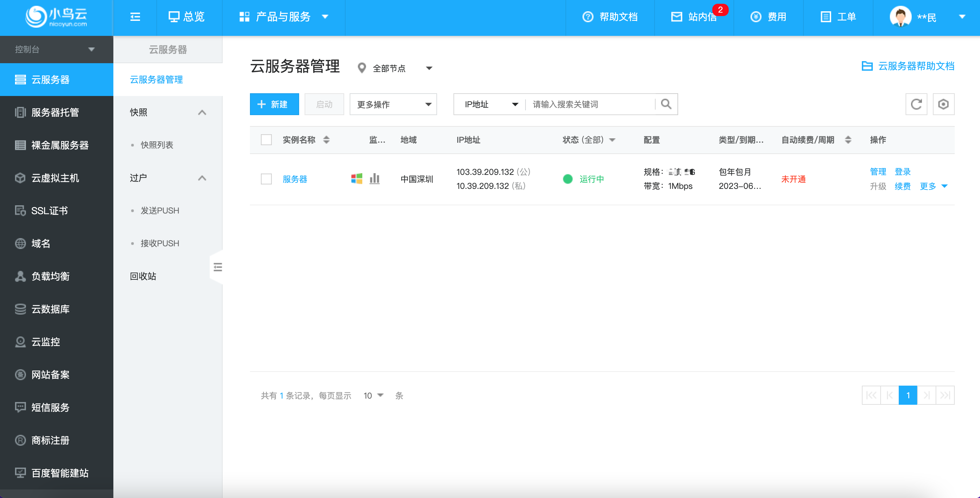Open 短信服务 in sidebar

(x=56, y=407)
